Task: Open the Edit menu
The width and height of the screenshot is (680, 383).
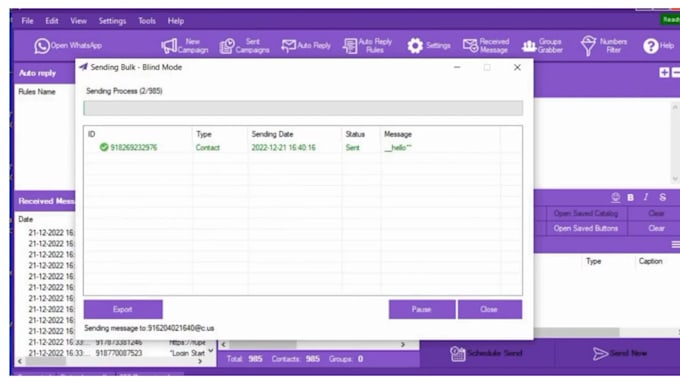Action: pyautogui.click(x=52, y=21)
